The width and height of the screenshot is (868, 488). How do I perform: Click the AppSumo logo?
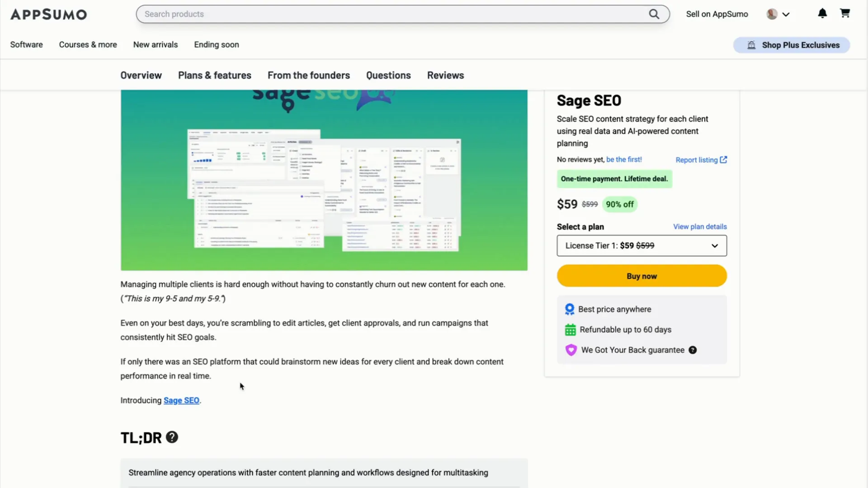tap(48, 14)
